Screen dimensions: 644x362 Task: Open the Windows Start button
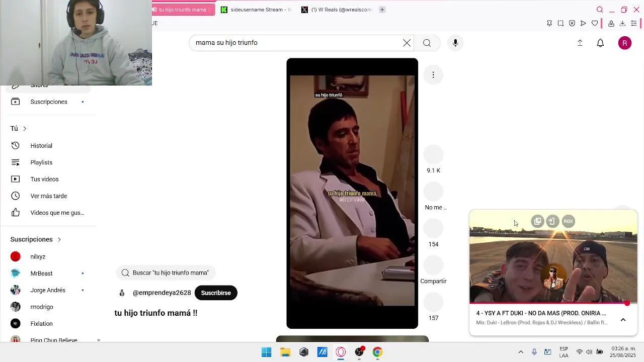pyautogui.click(x=266, y=352)
